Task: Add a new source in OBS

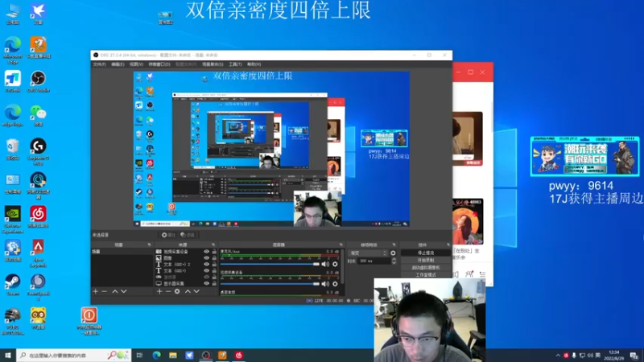Action: [x=159, y=291]
